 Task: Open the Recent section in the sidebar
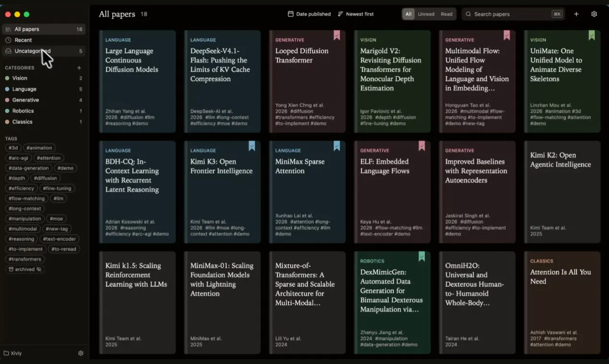pyautogui.click(x=44, y=40)
